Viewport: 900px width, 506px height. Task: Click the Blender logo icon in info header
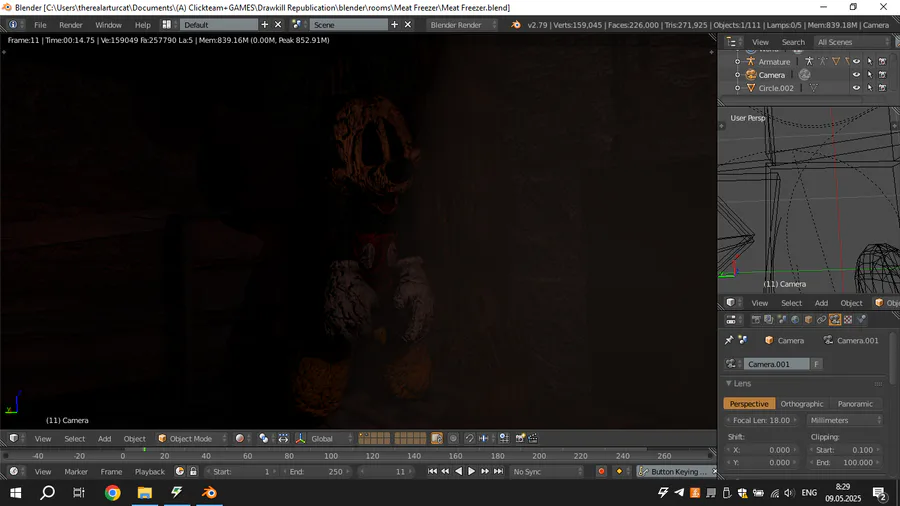coord(515,25)
